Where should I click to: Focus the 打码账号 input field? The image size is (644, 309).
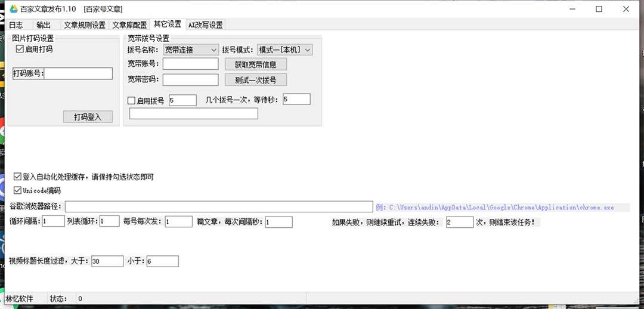(x=78, y=73)
